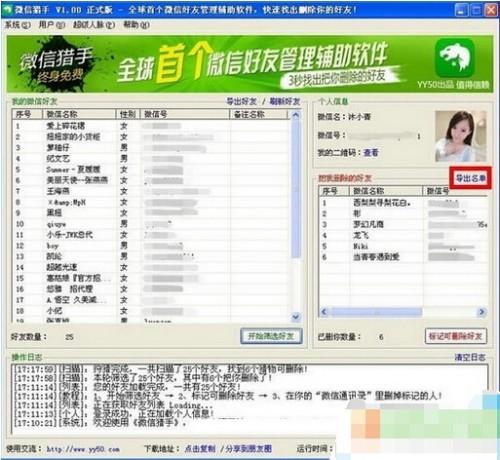Sort friend list by 微信号 column header
This screenshot has height=460, width=500.
coord(185,114)
